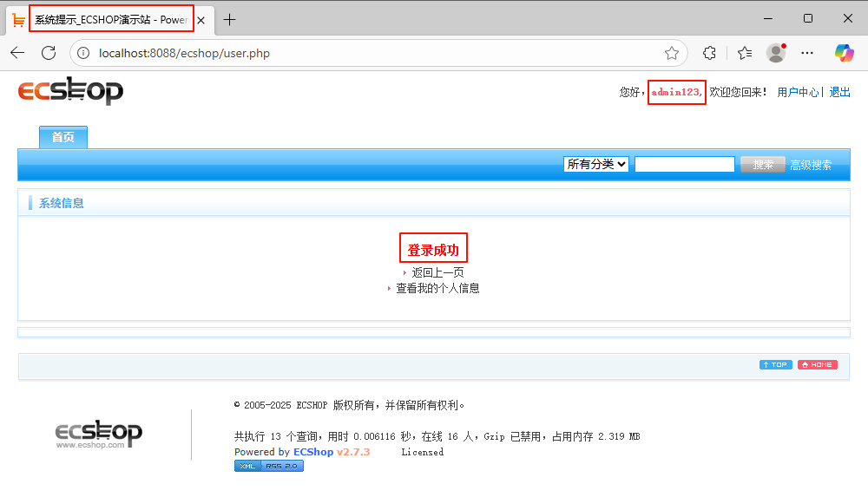This screenshot has height=497, width=868.
Task: Click the address bar URL localhost:8088/ecshop/user.php
Action: [184, 53]
